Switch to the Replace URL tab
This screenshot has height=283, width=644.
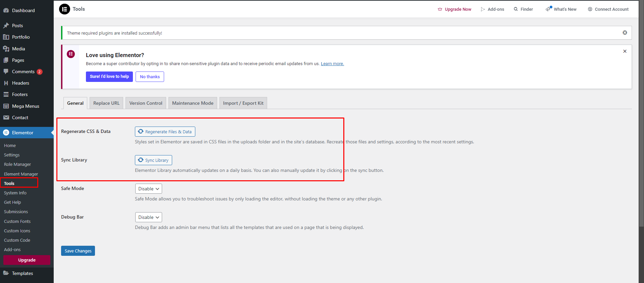[x=106, y=103]
